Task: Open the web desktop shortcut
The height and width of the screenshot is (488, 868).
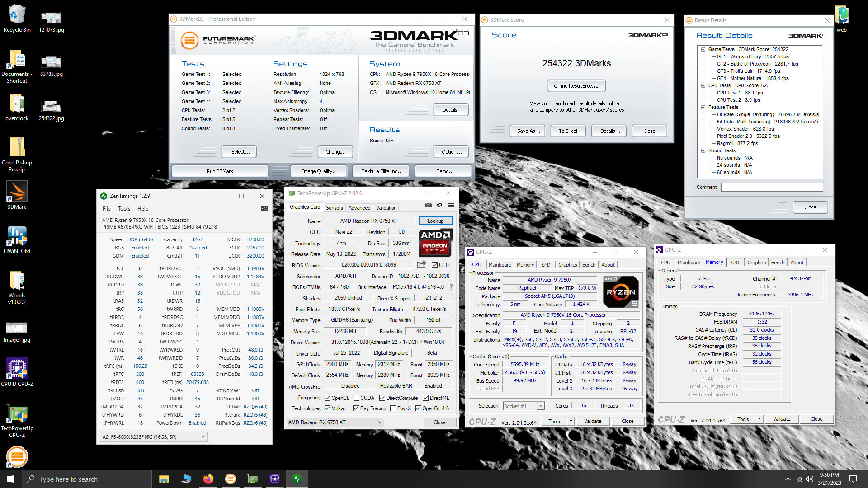Action: 841,19
